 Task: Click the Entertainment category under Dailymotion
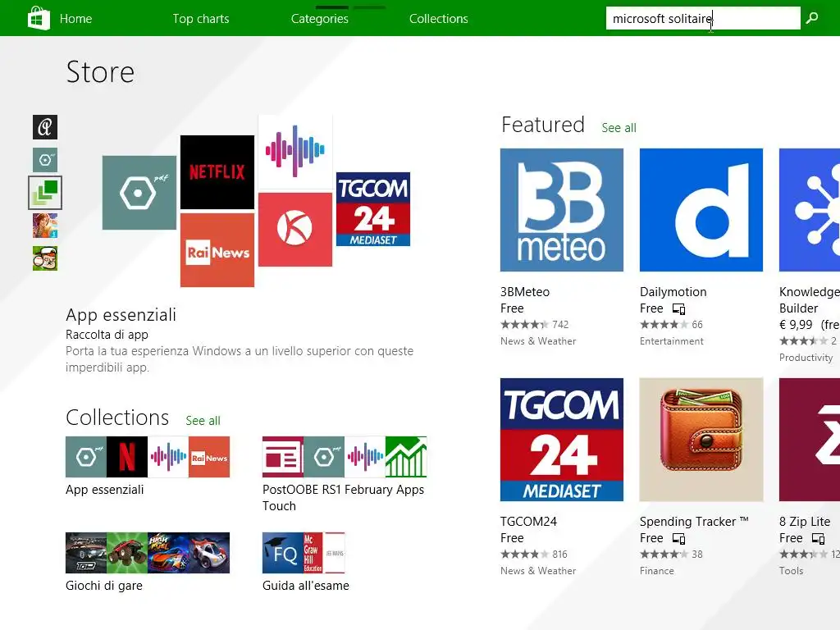click(x=672, y=341)
